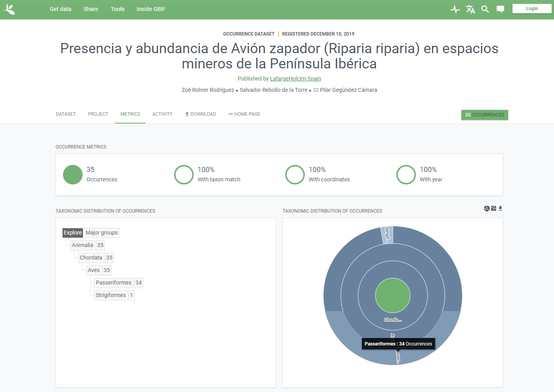The width and height of the screenshot is (554, 392).
Task: Switch chart to sunburst view
Action: click(487, 208)
